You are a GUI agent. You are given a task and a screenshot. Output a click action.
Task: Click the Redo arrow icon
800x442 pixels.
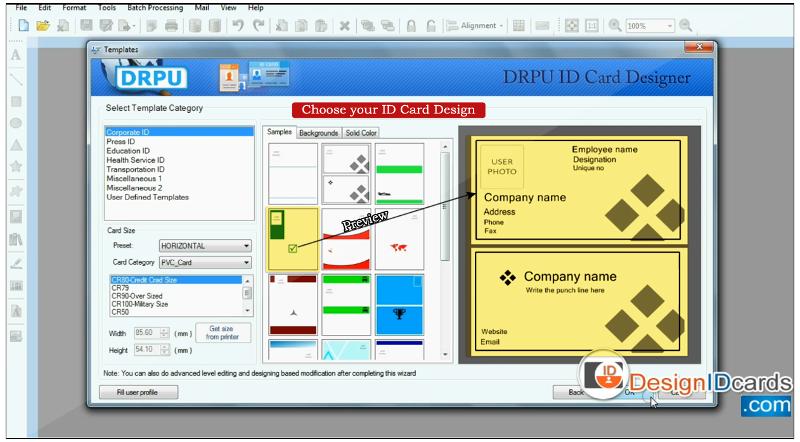coord(259,26)
